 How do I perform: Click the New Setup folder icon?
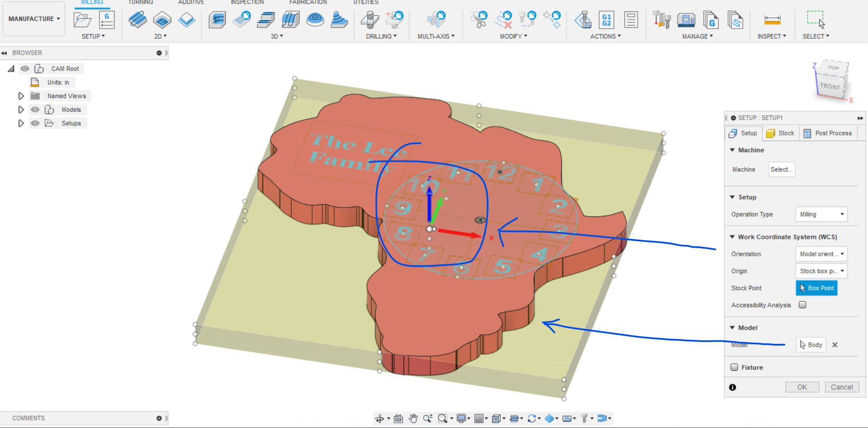coord(83,20)
